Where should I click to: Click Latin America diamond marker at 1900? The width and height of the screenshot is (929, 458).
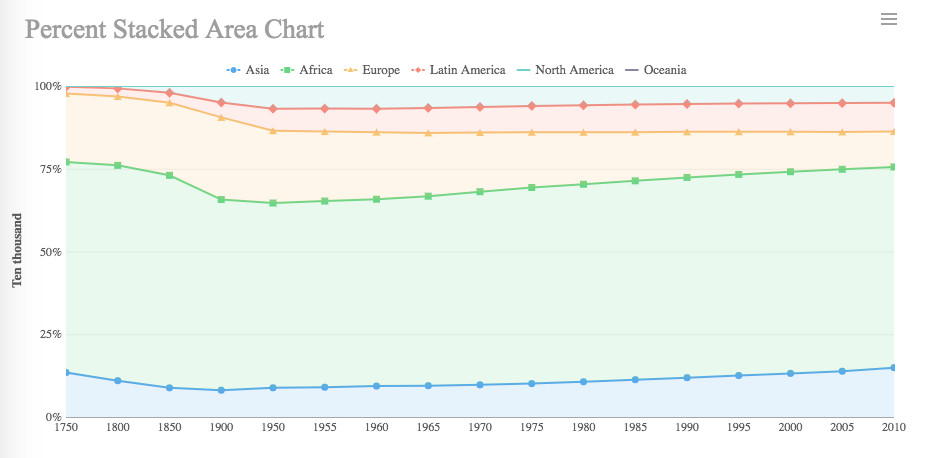click(221, 102)
